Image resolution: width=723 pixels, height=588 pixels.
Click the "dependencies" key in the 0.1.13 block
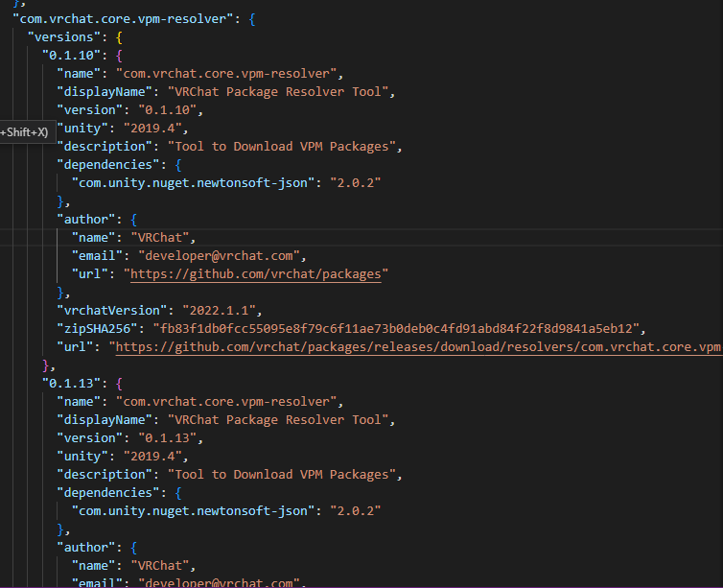108,493
